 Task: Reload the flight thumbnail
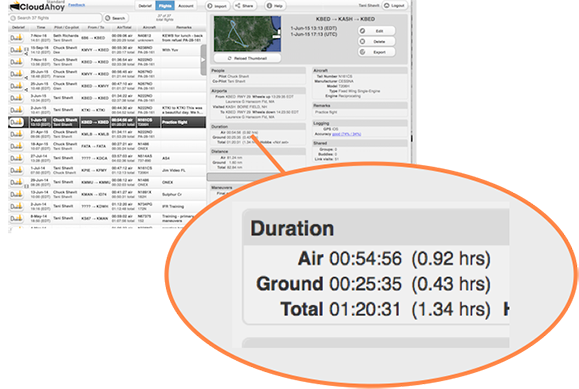(x=247, y=58)
